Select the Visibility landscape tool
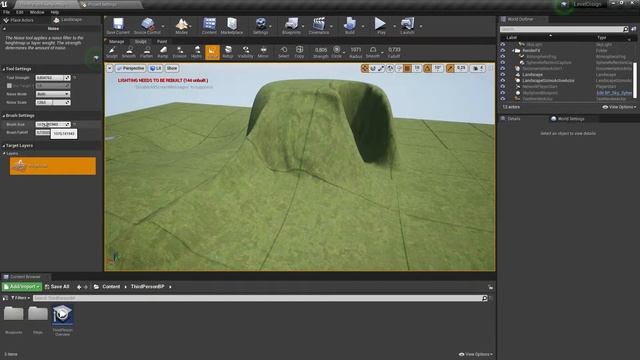Image resolution: width=640 pixels, height=360 pixels. point(245,52)
